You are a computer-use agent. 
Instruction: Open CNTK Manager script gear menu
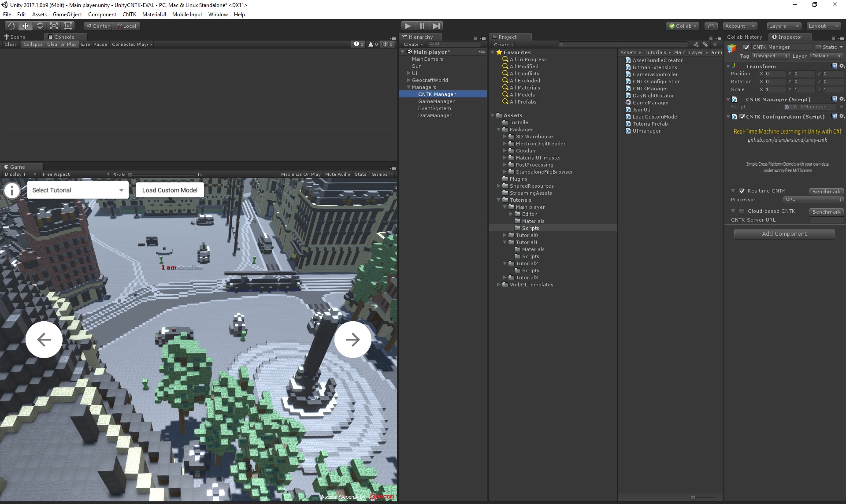[x=842, y=99]
